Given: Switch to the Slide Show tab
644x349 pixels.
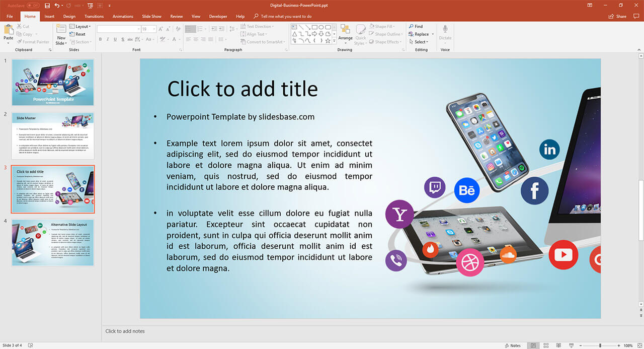Looking at the screenshot, I should [x=151, y=16].
